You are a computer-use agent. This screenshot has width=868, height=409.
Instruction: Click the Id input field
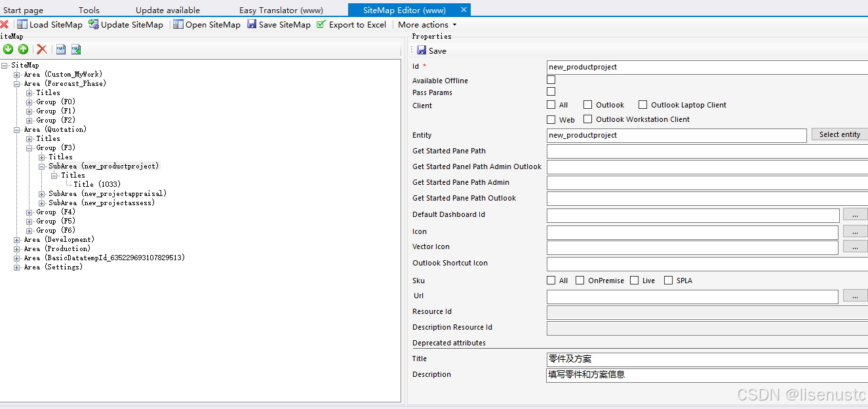coord(707,67)
